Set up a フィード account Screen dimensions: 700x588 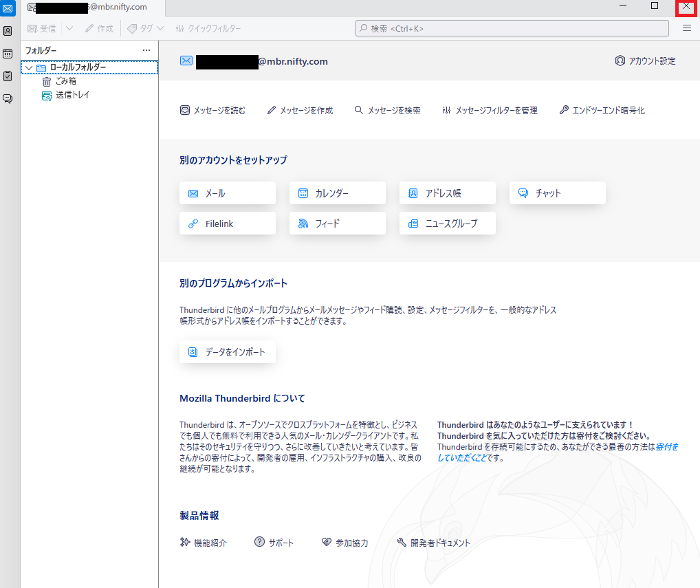click(337, 224)
